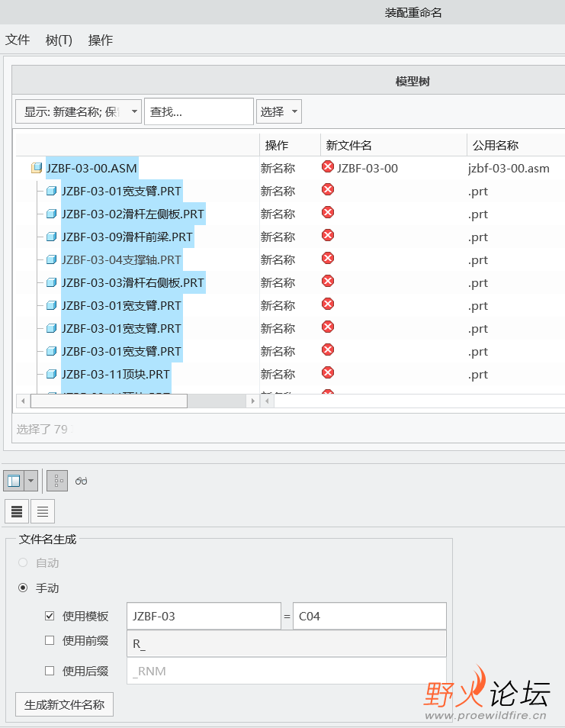Click jzbf-03-00.asm common name cell
Viewport: 565px width, 728px height.
509,168
